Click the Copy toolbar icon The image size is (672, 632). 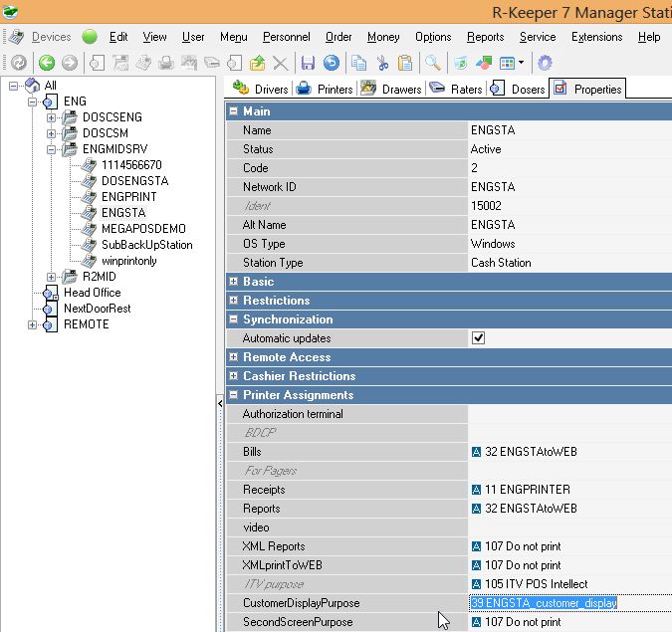coord(358,63)
